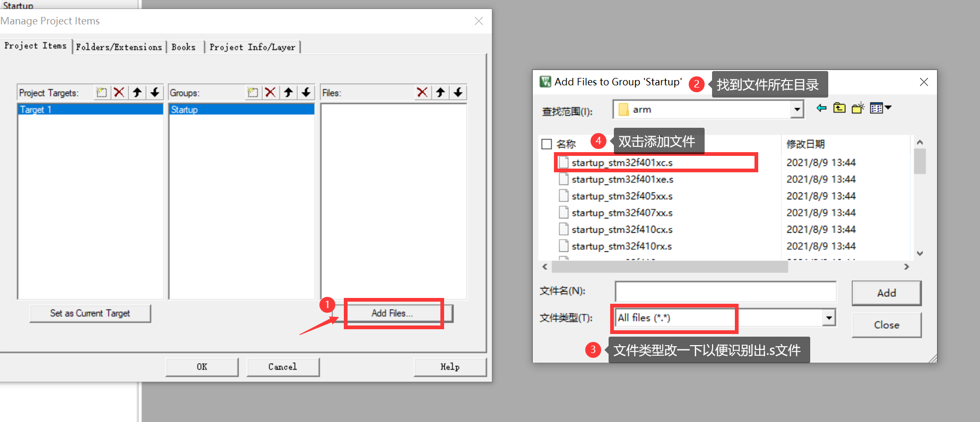Click vertical scrollbar up arrow in file list
Image resolution: width=980 pixels, height=422 pixels.
(920, 142)
